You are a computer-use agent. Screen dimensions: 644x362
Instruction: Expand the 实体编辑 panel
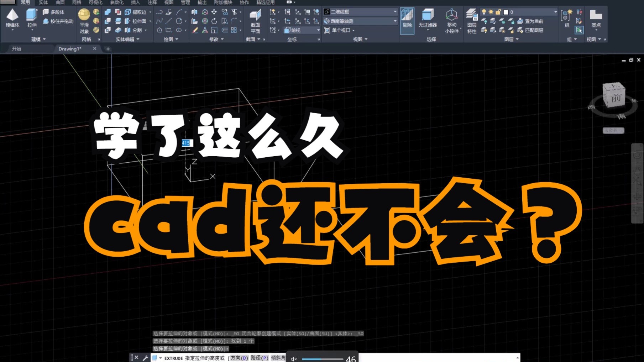127,39
